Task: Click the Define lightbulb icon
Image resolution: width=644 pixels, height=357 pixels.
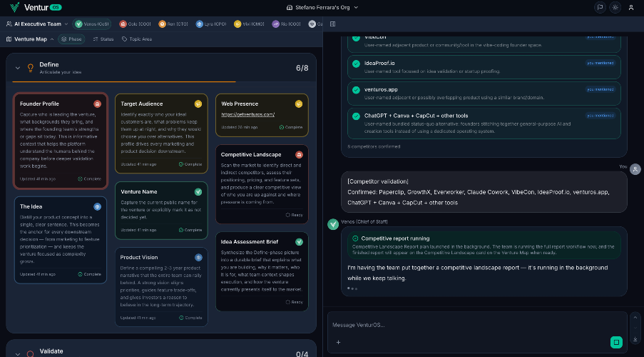Action: (31, 68)
